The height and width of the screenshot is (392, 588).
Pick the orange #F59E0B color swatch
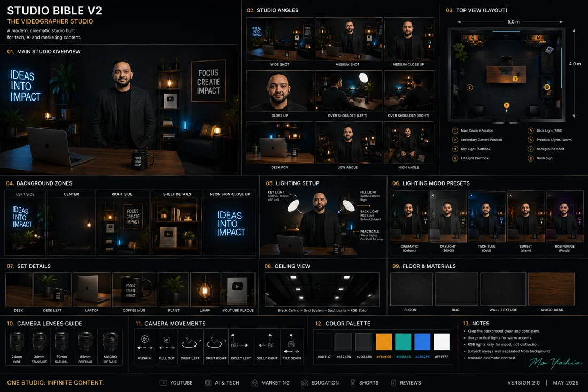(x=384, y=342)
